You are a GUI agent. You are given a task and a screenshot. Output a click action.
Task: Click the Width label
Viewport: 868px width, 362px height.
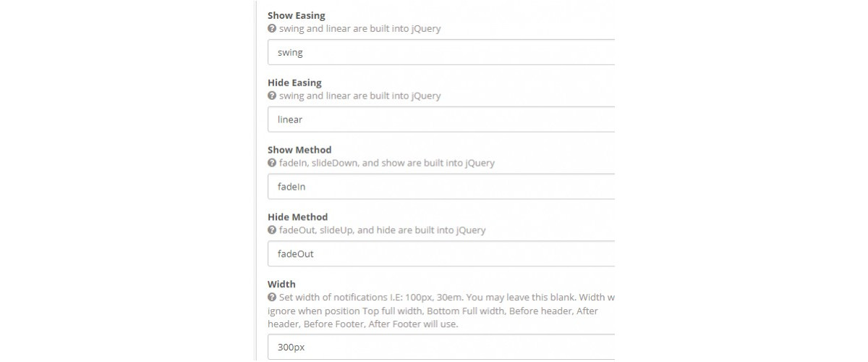pos(281,284)
